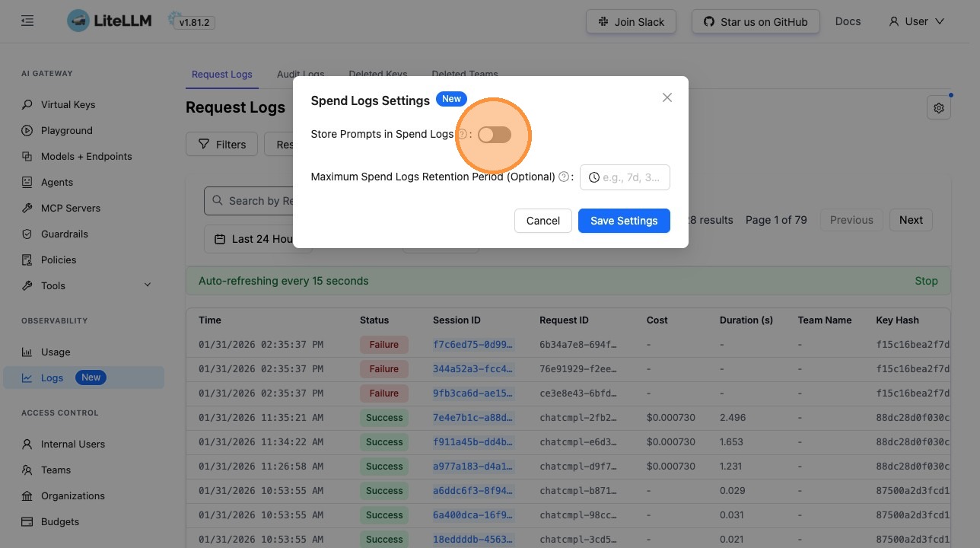
Task: Join Slack from the header
Action: [x=632, y=21]
